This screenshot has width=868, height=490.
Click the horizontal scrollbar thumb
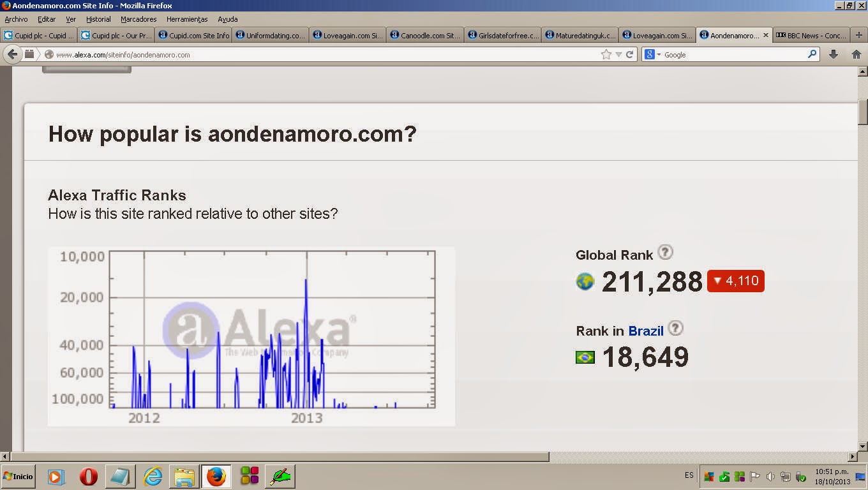click(x=280, y=457)
